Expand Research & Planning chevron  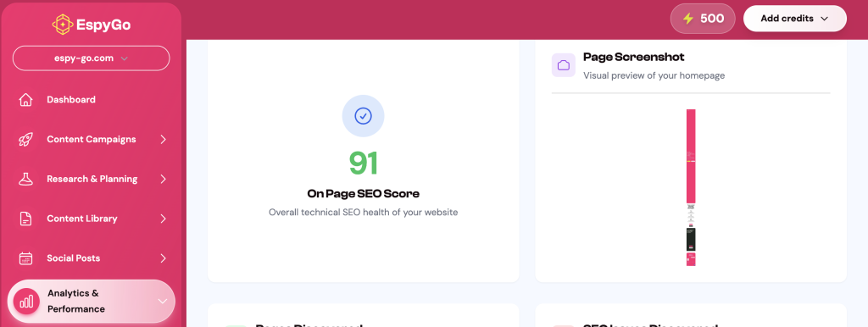tap(164, 179)
